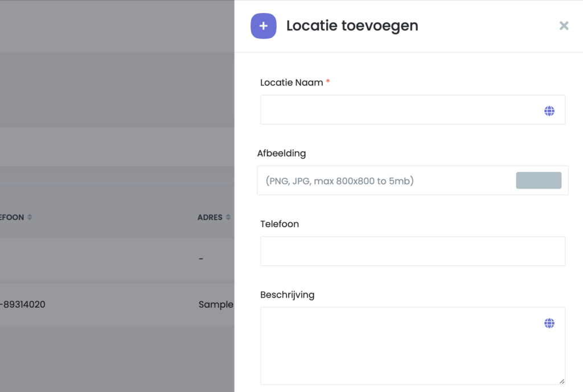The image size is (583, 392).
Task: Click the ADRES column header text
Action: click(x=210, y=217)
